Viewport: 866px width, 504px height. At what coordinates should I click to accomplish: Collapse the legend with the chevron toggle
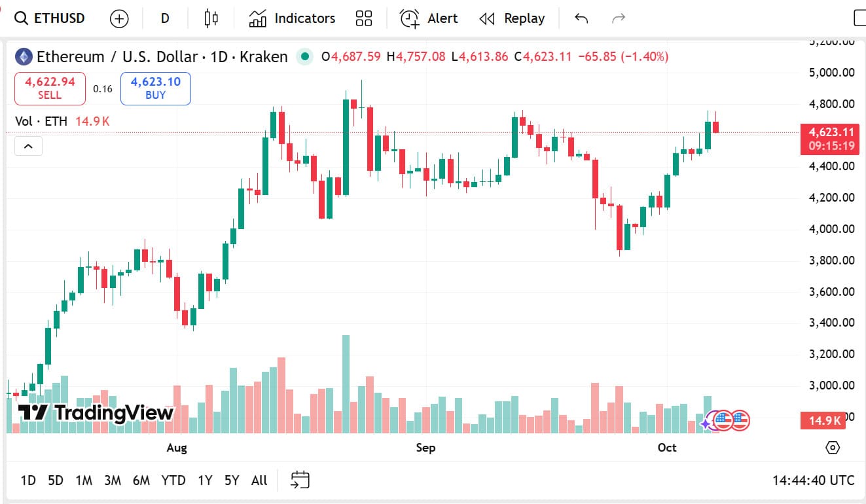[x=28, y=146]
